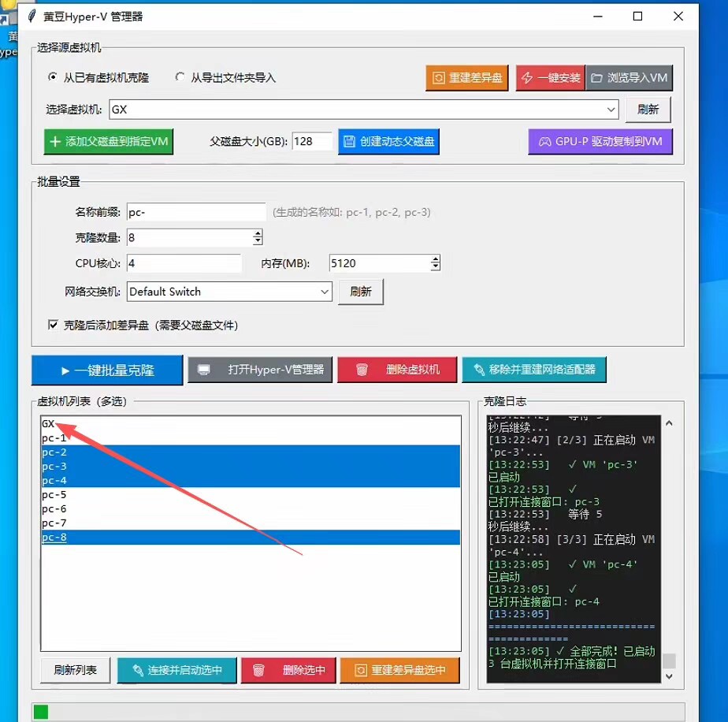Click 移除并重建网络适配器 wrench button
Viewport: 728px width, 722px height.
(534, 370)
